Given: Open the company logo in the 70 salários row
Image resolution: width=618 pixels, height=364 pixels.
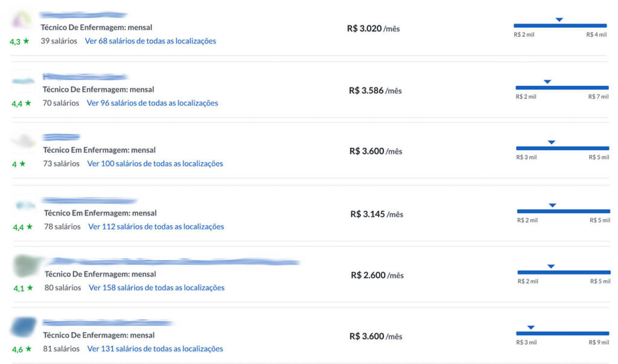Looking at the screenshot, I should [23, 81].
